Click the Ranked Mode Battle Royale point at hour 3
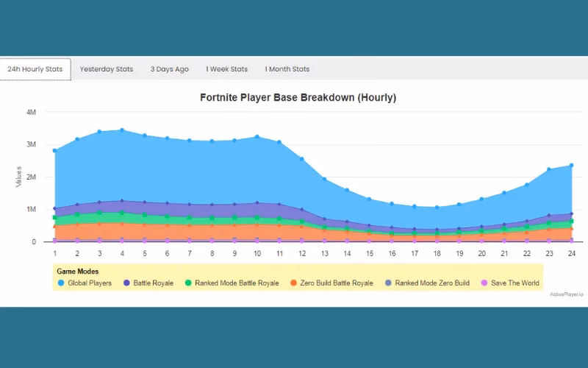The image size is (588, 368). click(100, 213)
